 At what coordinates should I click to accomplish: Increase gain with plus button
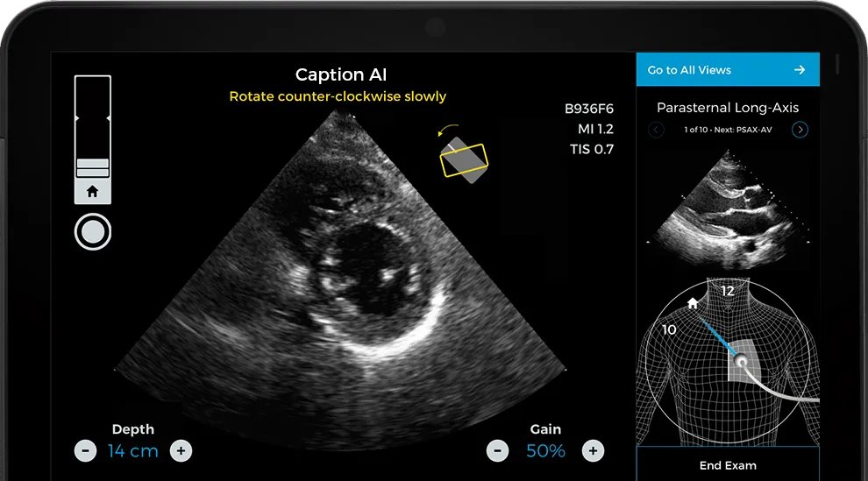pyautogui.click(x=593, y=451)
